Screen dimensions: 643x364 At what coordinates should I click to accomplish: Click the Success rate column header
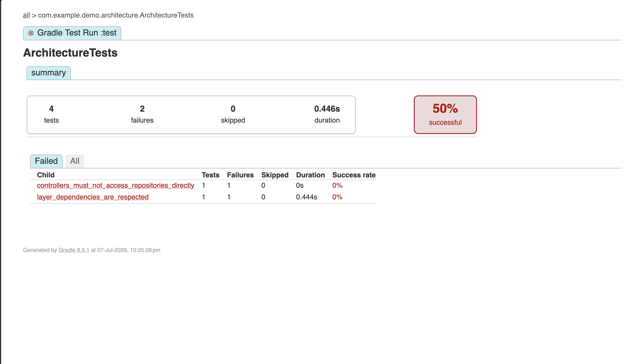point(354,175)
